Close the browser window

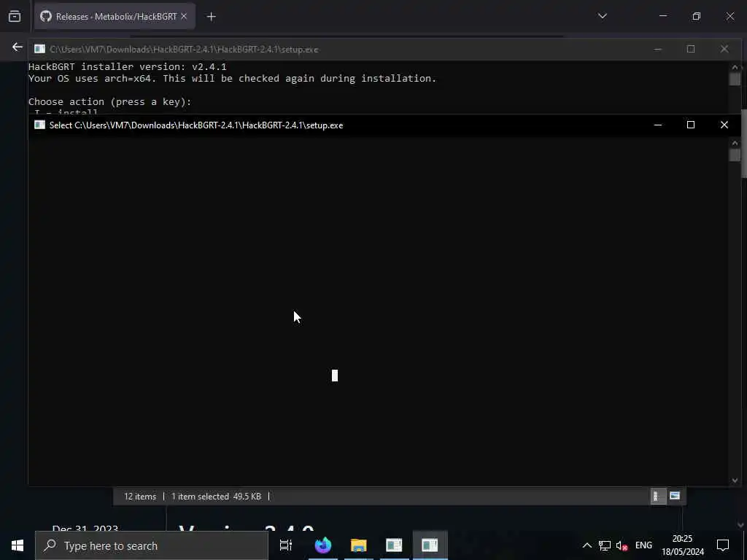pyautogui.click(x=729, y=16)
